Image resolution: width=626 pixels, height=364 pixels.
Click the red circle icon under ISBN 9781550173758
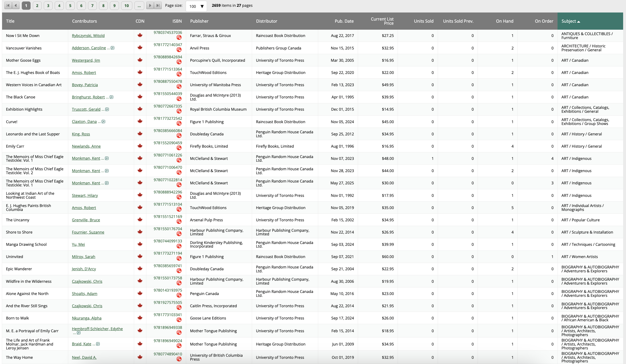[179, 283]
